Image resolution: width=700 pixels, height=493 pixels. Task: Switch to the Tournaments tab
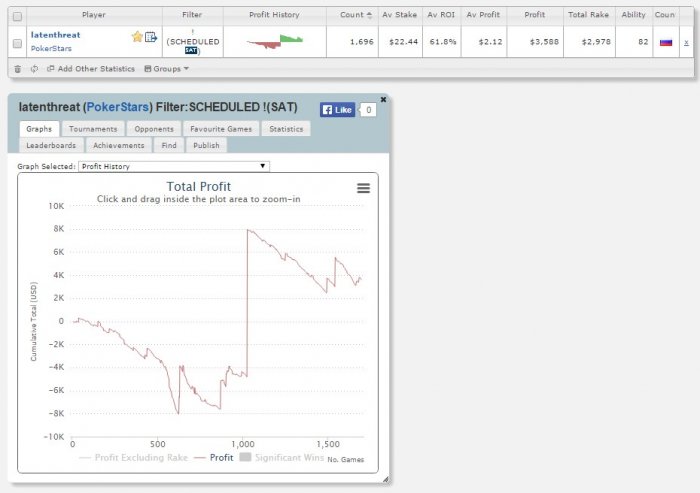pyautogui.click(x=93, y=129)
